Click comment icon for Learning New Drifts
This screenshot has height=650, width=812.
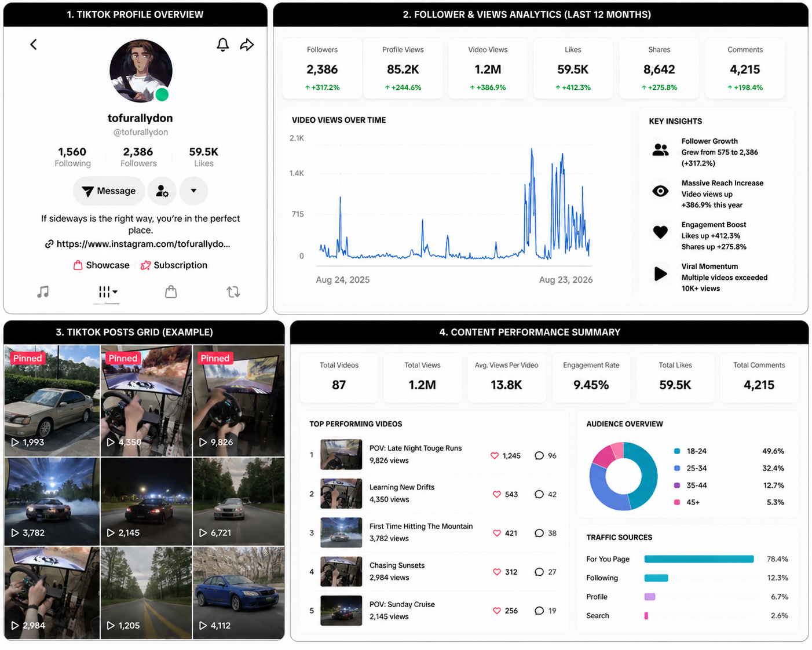[x=539, y=494]
